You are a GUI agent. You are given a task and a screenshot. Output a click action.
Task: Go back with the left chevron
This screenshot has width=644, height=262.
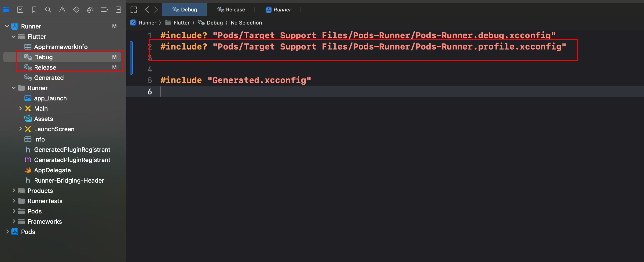click(x=147, y=10)
